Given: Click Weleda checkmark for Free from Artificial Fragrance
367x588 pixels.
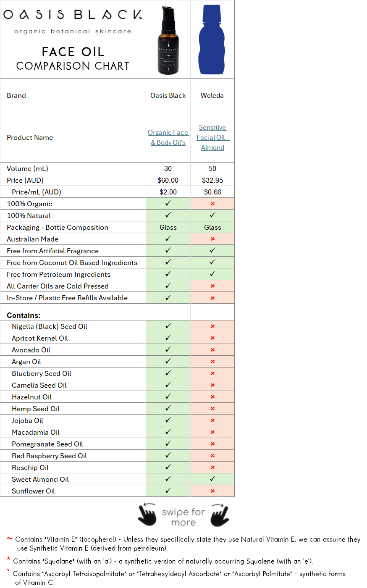Looking at the screenshot, I should (x=212, y=250).
